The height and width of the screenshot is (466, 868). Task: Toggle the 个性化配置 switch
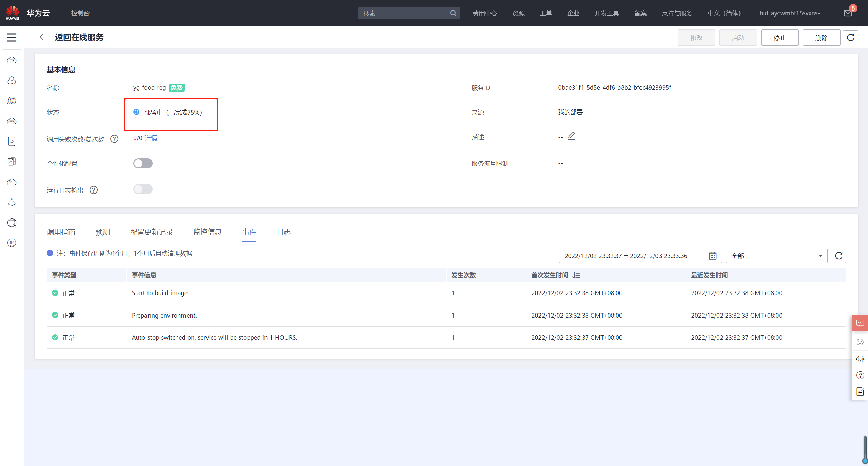point(143,163)
